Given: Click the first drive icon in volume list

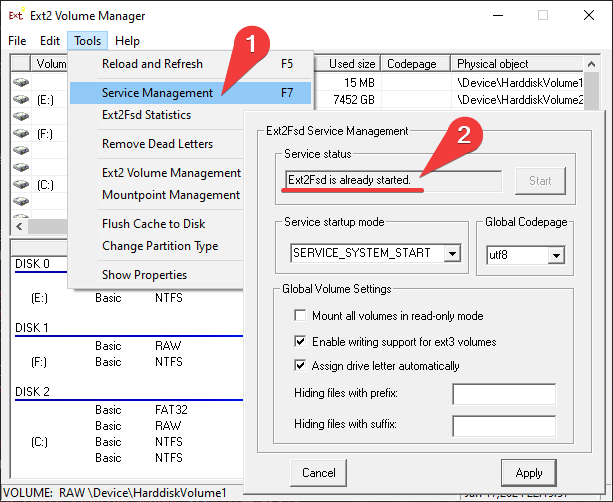Looking at the screenshot, I should click(22, 83).
